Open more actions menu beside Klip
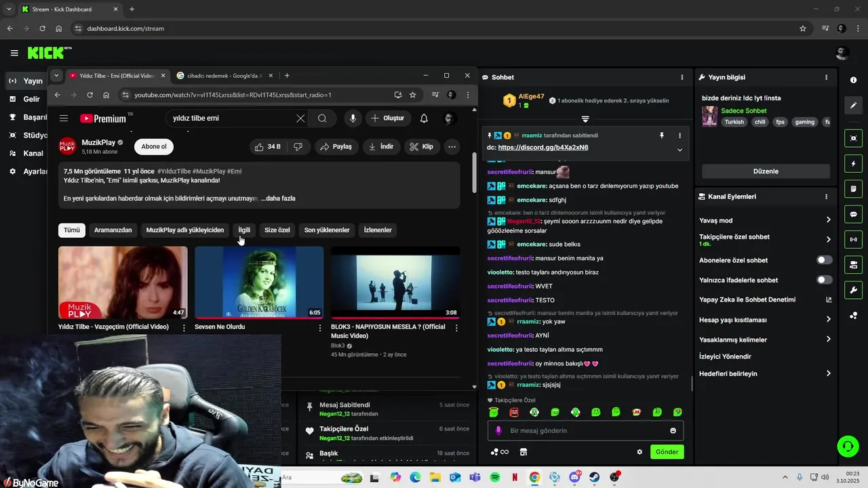This screenshot has width=868, height=488. (452, 146)
